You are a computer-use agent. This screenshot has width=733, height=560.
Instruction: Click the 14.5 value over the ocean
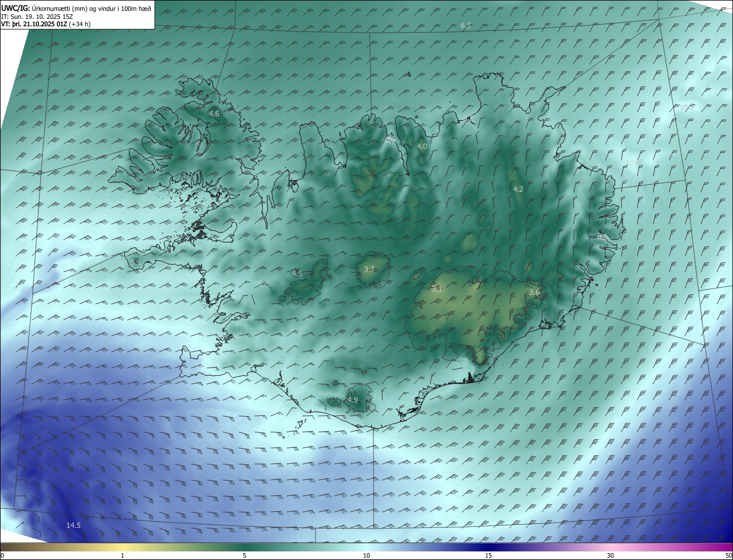pyautogui.click(x=73, y=526)
